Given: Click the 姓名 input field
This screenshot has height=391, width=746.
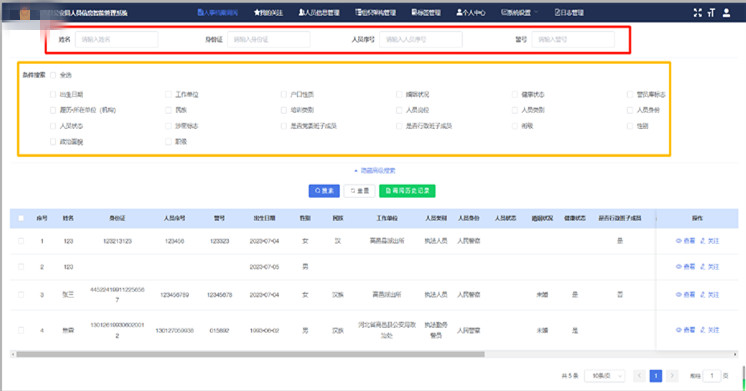Looking at the screenshot, I should [117, 39].
